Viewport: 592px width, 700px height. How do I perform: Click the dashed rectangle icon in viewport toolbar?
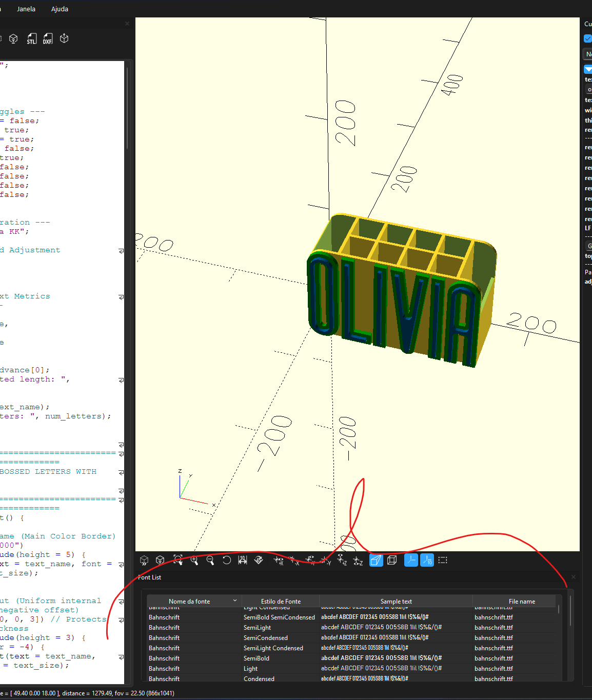(x=443, y=560)
